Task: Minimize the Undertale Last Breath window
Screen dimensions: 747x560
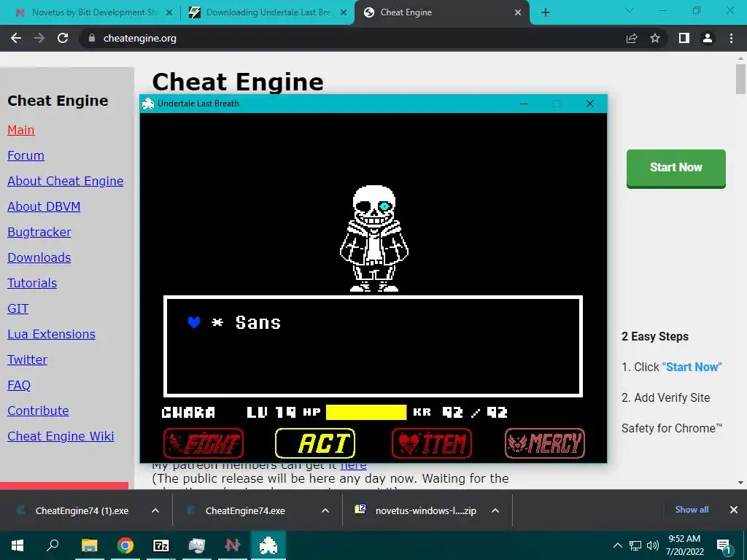Action: tap(524, 104)
